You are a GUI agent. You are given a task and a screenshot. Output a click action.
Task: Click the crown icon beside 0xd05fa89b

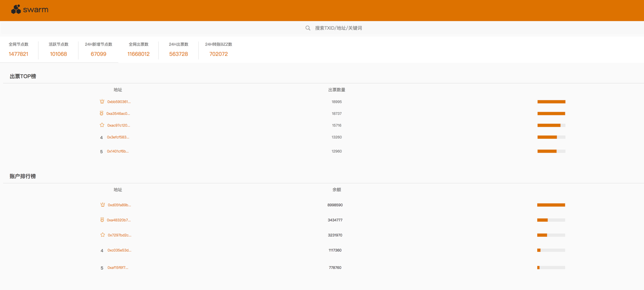(102, 205)
